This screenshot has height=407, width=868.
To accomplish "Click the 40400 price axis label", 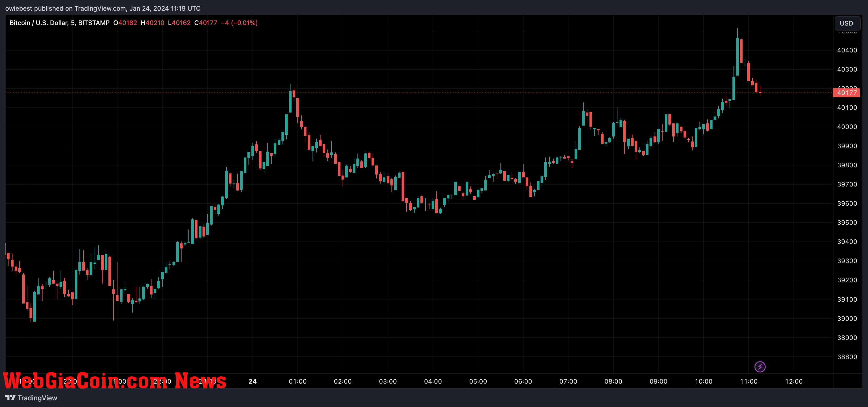I will [x=847, y=50].
